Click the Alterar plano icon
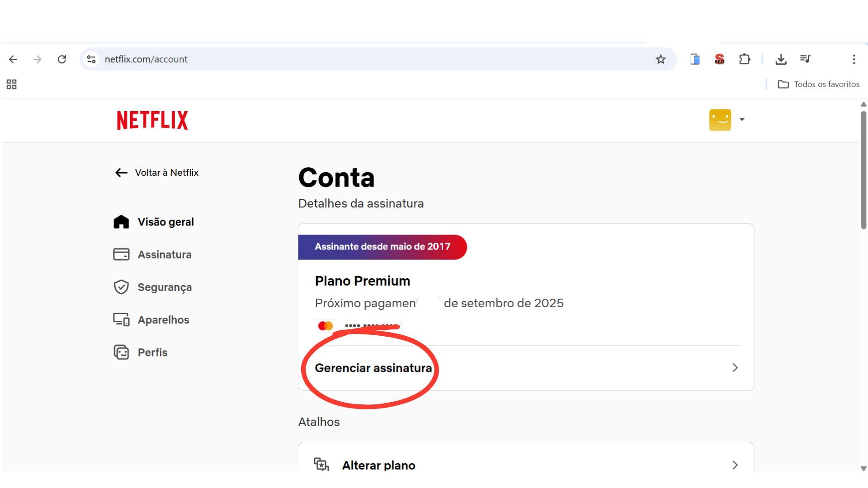The height and width of the screenshot is (488, 868). pyautogui.click(x=321, y=464)
